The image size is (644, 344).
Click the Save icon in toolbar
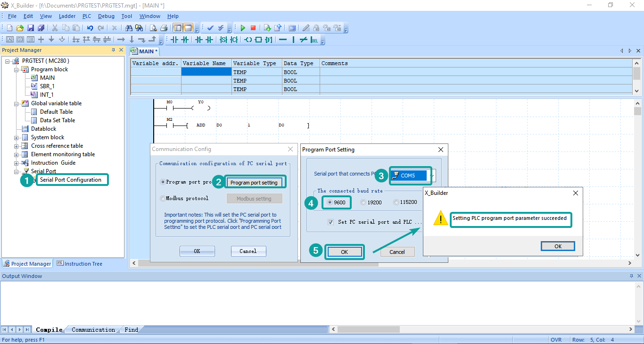[30, 28]
